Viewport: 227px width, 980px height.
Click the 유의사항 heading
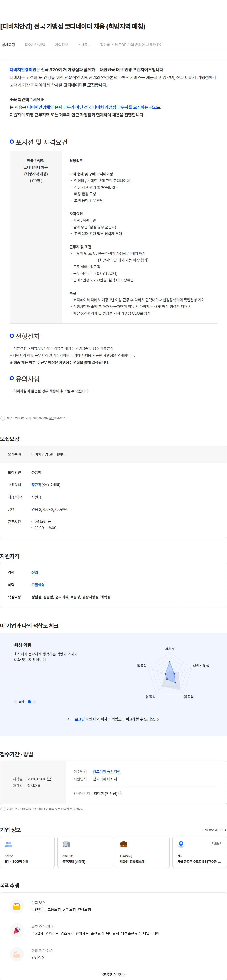click(x=28, y=379)
